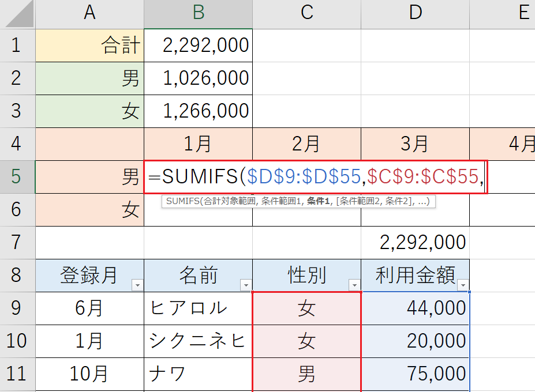The height and width of the screenshot is (392, 535).
Task: Select the 2月 header cell
Action: (x=306, y=144)
